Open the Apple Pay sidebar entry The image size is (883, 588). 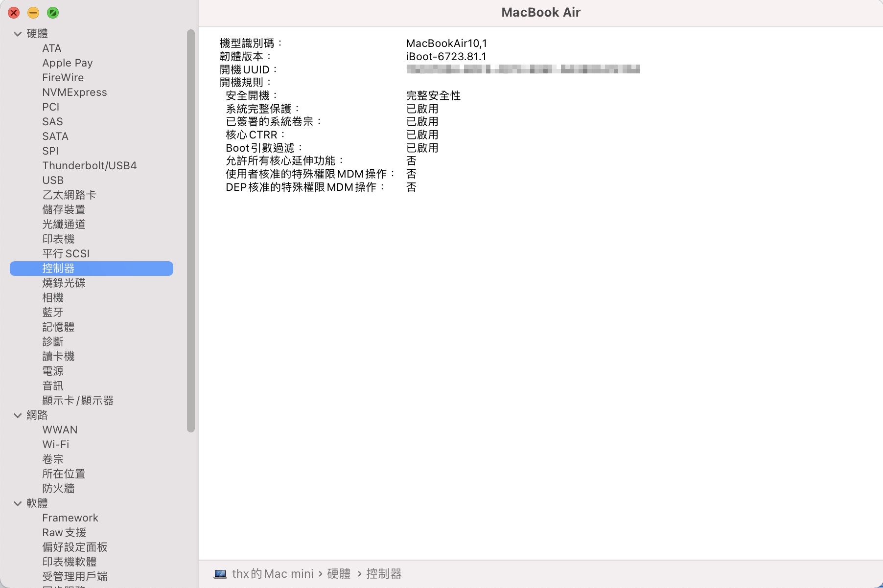coord(67,63)
